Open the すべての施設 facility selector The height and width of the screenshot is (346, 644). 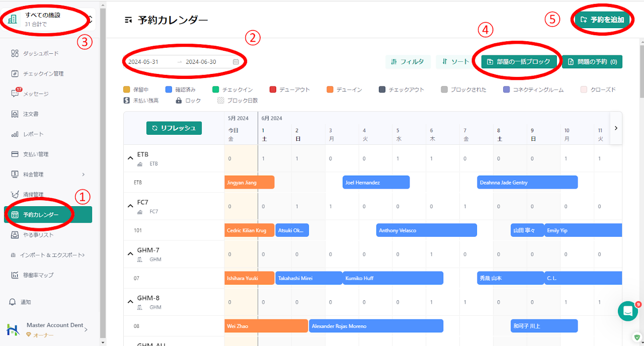click(x=48, y=19)
